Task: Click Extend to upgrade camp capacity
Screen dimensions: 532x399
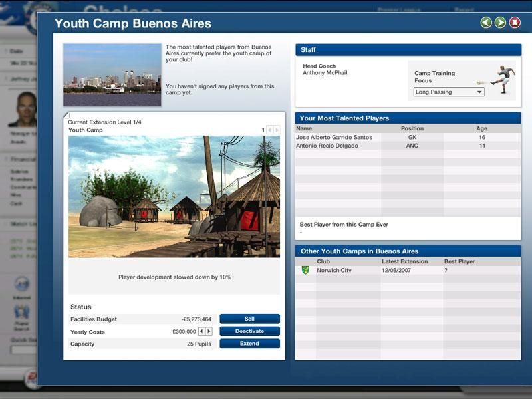Action: pos(249,344)
